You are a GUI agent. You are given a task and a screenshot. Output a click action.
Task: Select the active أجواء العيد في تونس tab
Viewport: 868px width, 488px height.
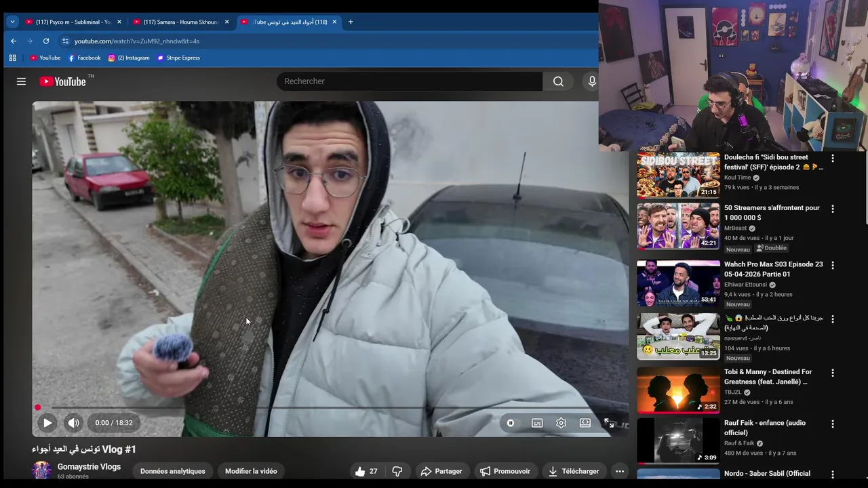[288, 22]
